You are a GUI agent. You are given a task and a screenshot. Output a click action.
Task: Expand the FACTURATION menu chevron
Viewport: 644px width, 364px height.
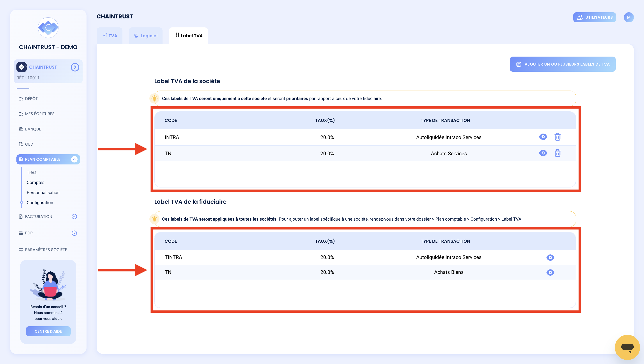(74, 216)
